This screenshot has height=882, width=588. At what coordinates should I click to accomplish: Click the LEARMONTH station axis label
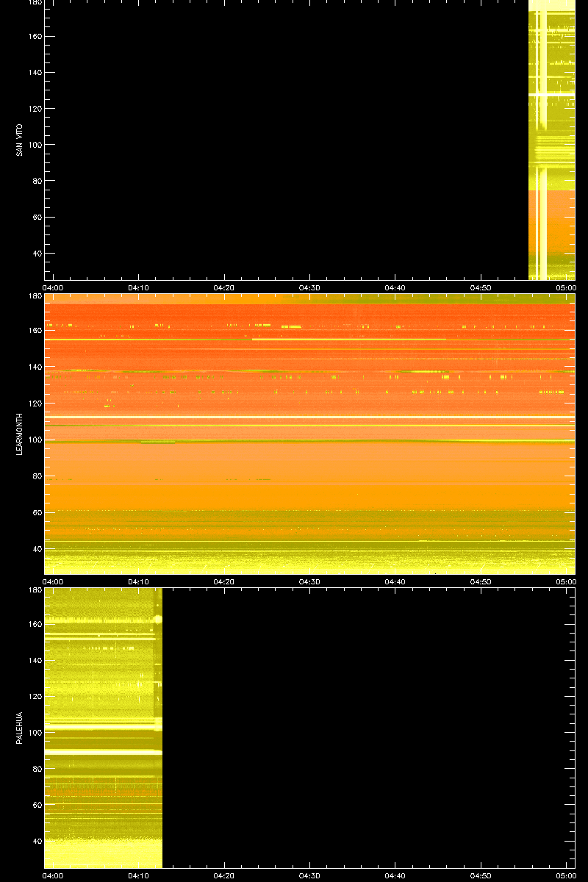pyautogui.click(x=20, y=434)
